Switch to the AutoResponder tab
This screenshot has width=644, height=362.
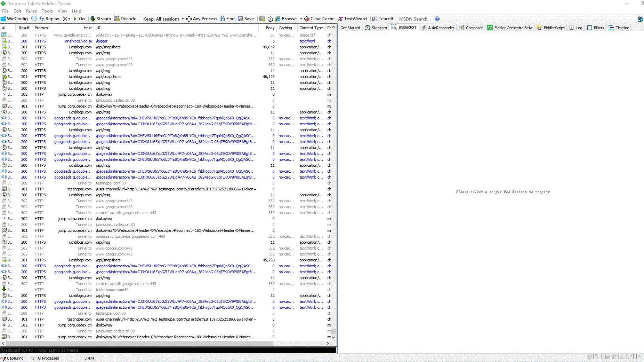[x=438, y=28]
